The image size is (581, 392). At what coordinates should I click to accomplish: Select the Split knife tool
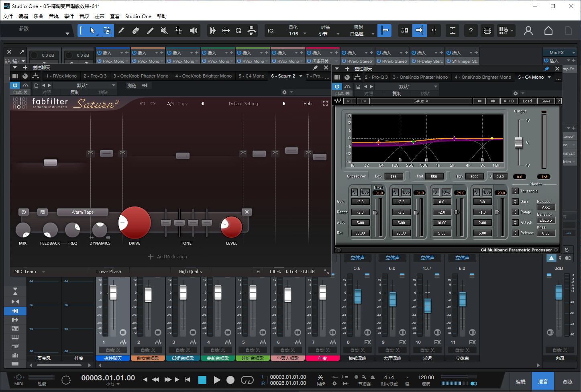click(x=121, y=31)
